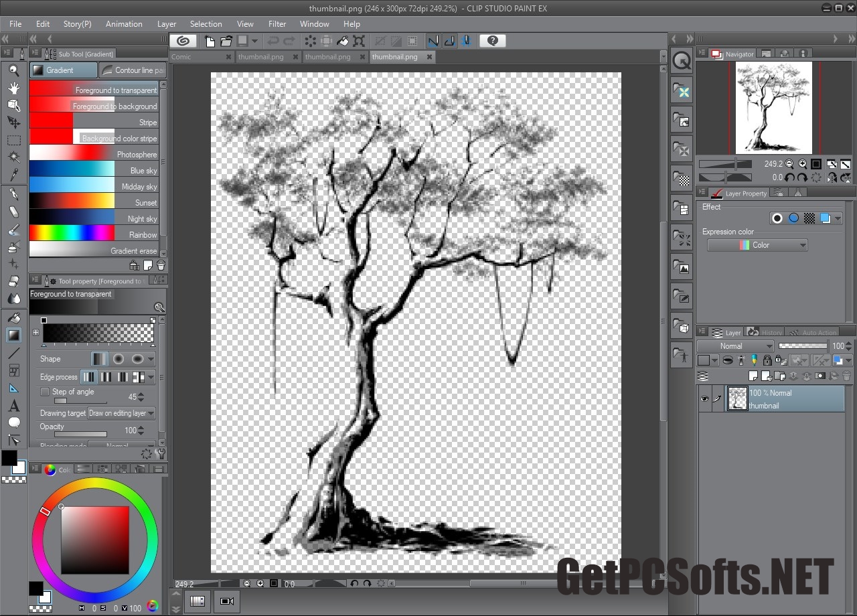Screen dimensions: 857x616
Task: Enable Tone effect in Layer Property
Action: pos(809,218)
